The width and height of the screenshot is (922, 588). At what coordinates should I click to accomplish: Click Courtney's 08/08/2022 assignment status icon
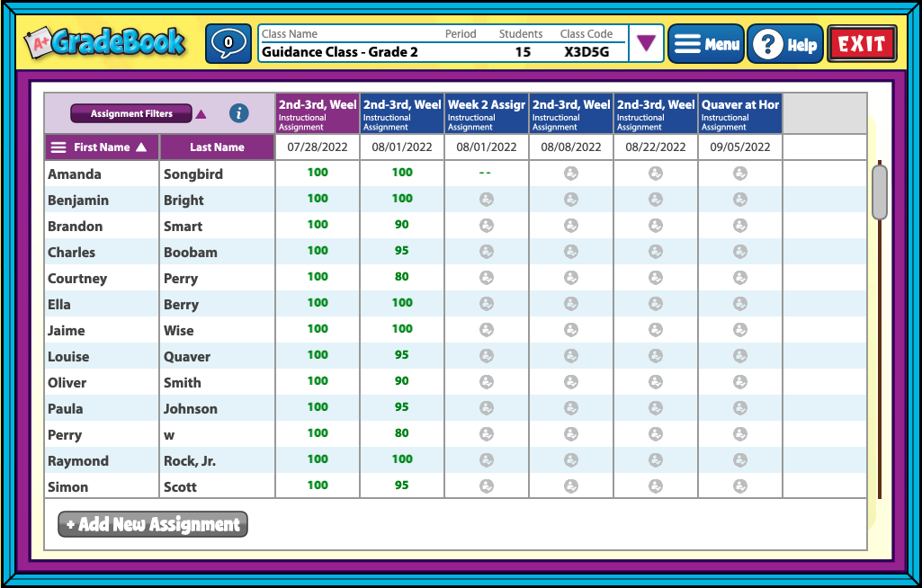[x=571, y=278]
